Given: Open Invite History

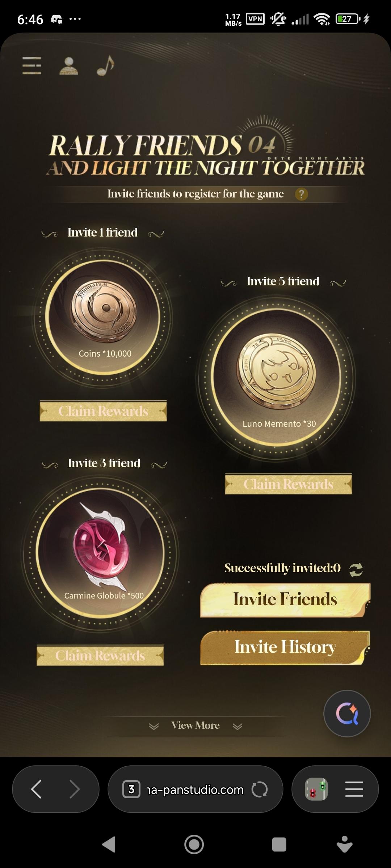Looking at the screenshot, I should (x=285, y=647).
